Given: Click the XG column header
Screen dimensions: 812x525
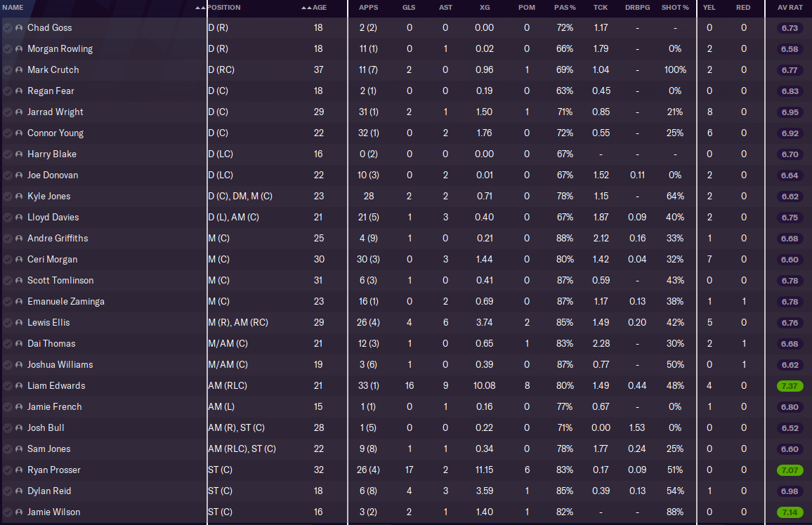Looking at the screenshot, I should click(485, 8).
